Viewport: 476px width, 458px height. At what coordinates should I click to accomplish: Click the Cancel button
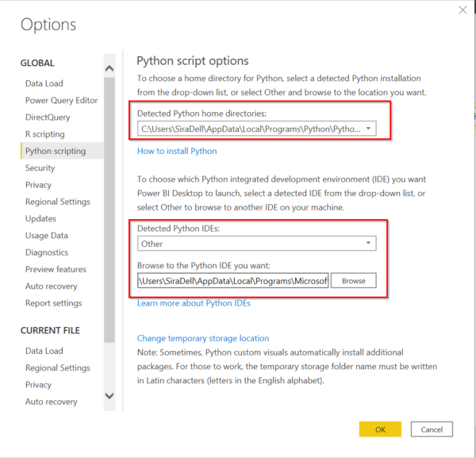(x=432, y=429)
